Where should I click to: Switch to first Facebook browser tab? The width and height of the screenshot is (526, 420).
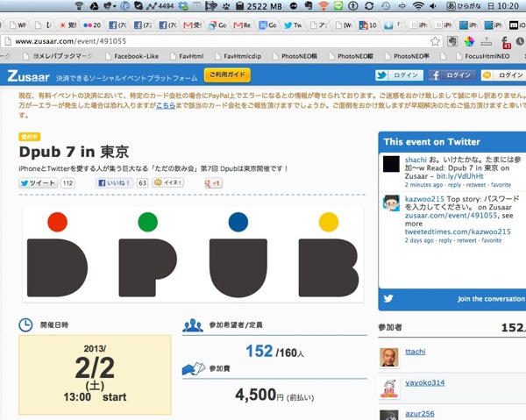[117, 25]
